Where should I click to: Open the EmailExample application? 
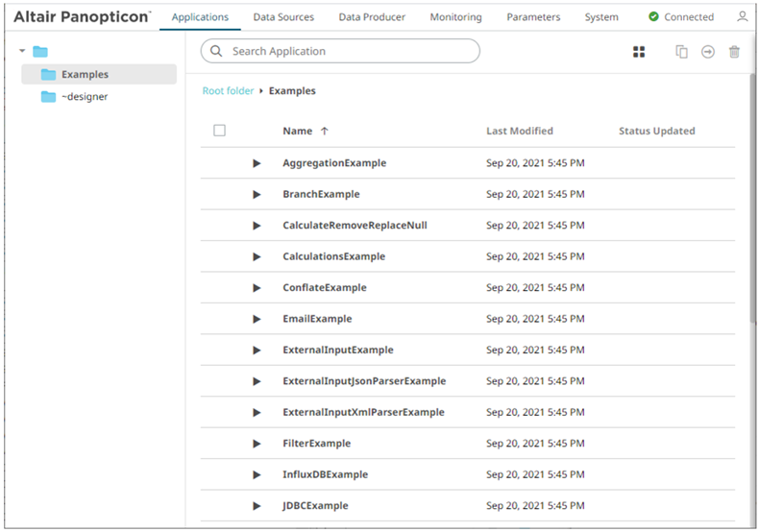(317, 319)
